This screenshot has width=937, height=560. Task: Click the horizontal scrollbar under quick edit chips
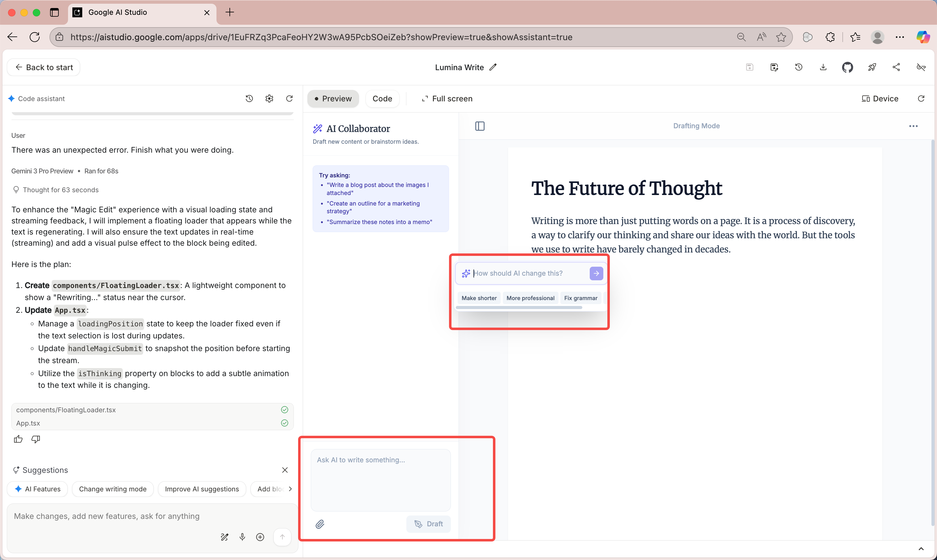(x=519, y=308)
